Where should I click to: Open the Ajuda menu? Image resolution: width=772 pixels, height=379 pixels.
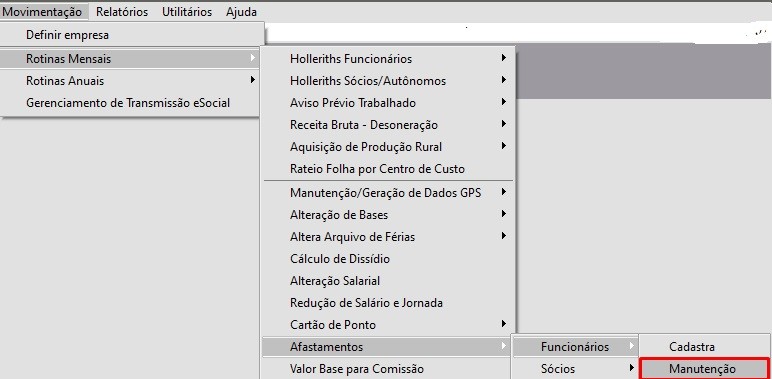241,12
